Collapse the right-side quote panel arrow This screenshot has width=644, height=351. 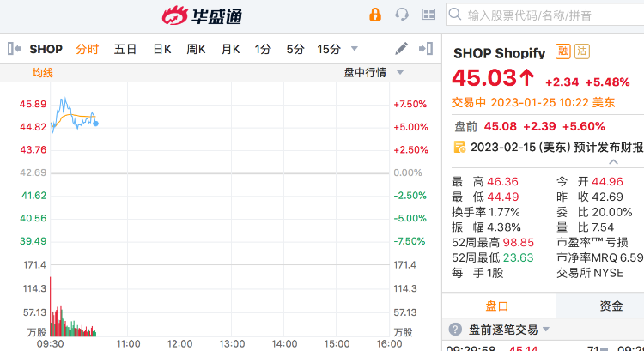coord(426,48)
